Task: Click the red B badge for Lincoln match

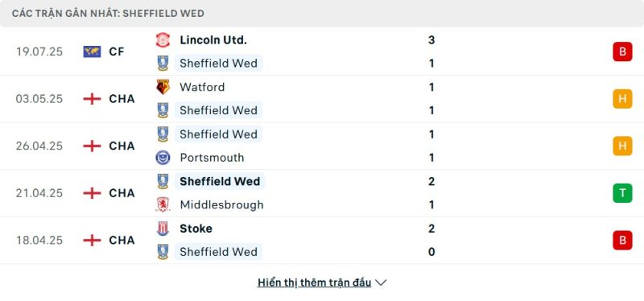Action: click(x=622, y=52)
